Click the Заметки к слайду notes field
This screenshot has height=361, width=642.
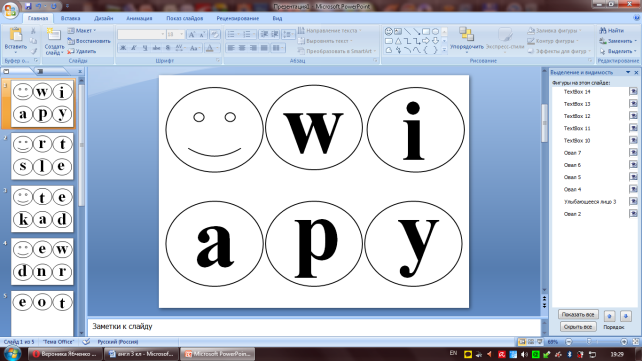[314, 327]
